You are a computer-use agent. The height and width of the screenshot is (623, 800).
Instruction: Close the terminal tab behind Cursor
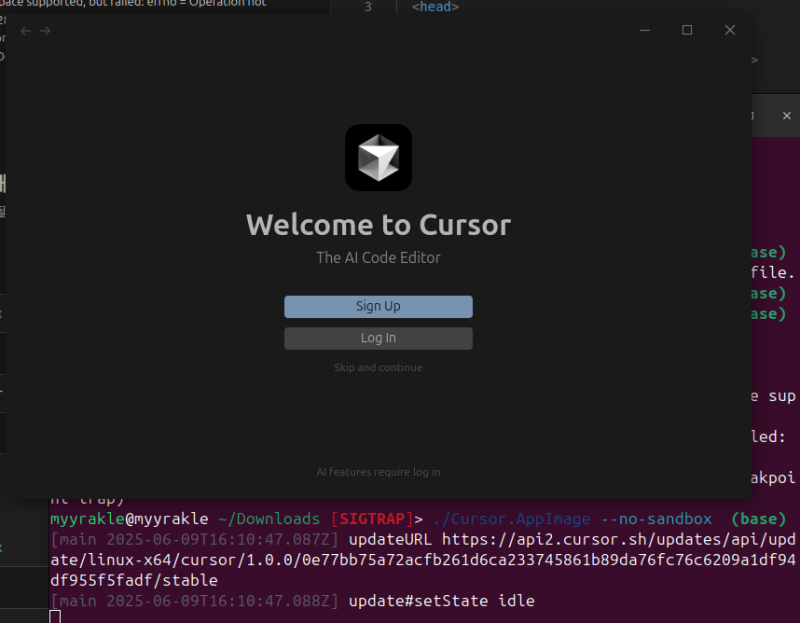coord(787,116)
